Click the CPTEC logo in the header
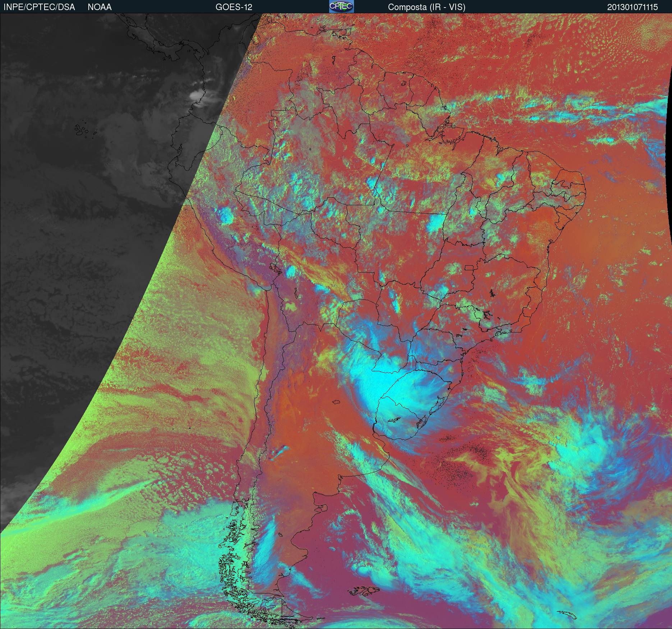 [x=341, y=6]
